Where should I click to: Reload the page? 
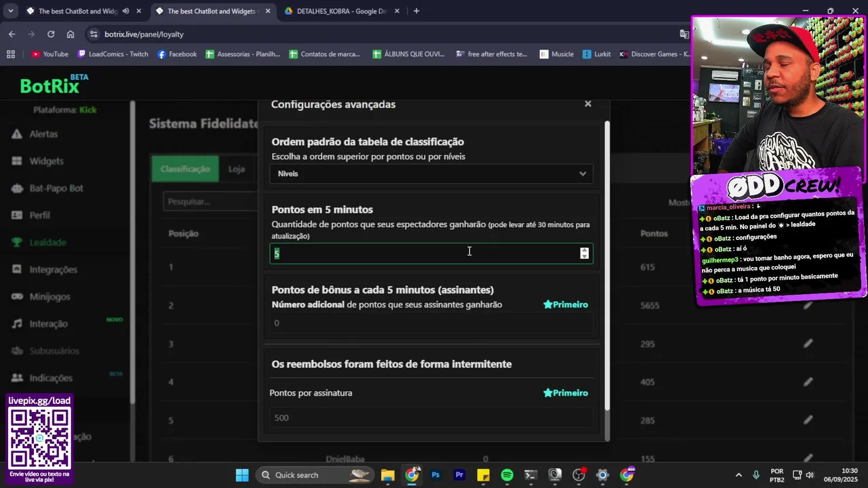(x=51, y=34)
